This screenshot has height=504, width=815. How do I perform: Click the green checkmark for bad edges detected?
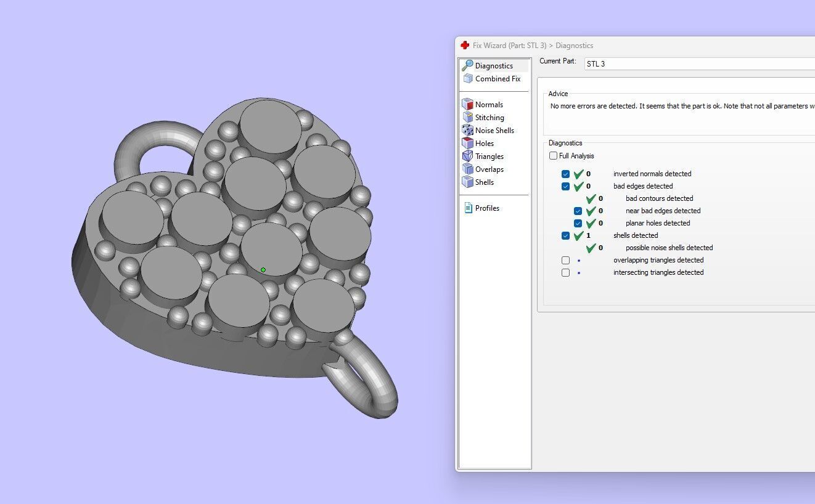pos(578,186)
